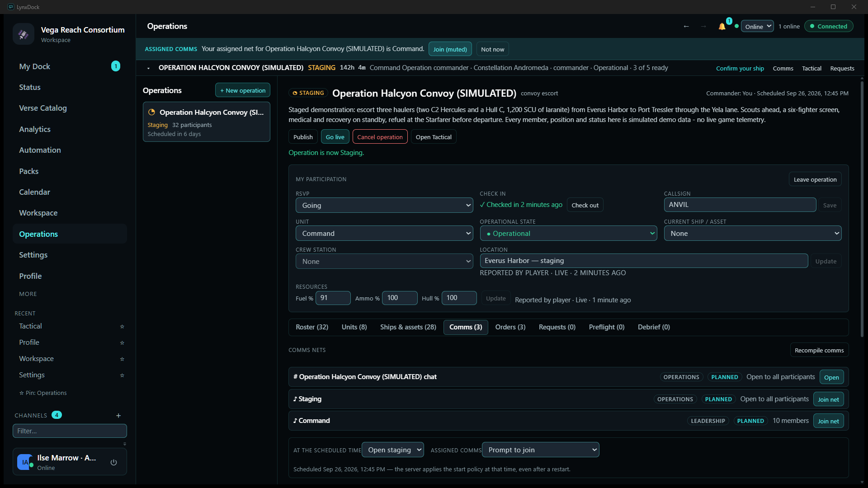Screen dimensions: 868x488
Task: Open the Prompt to join dropdown
Action: click(540, 450)
